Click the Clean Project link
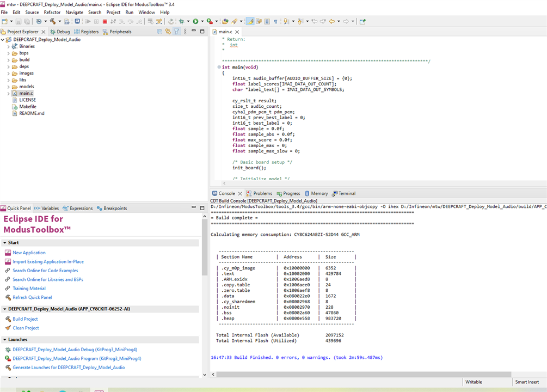 [x=26, y=328]
